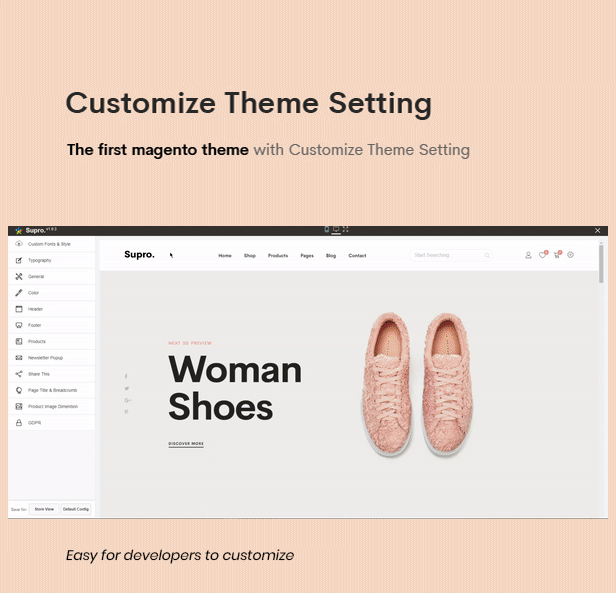This screenshot has width=616, height=593.
Task: Click the Twitter social icon
Action: click(x=126, y=389)
